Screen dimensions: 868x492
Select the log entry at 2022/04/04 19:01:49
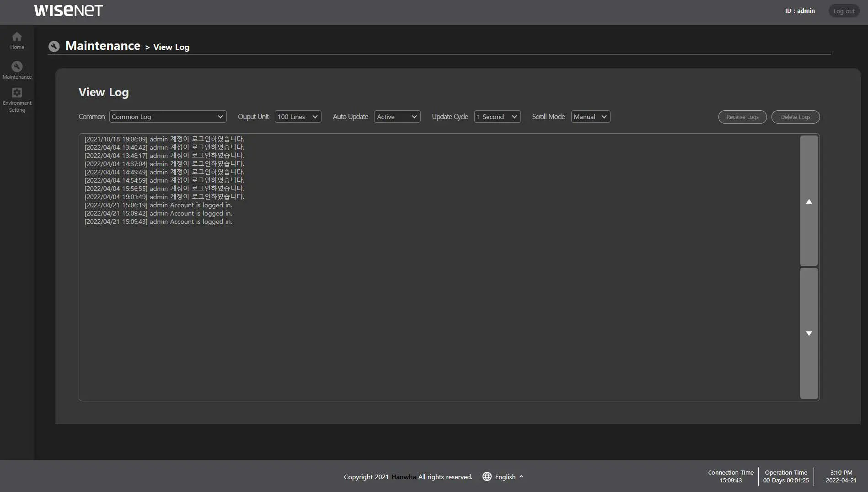coord(165,196)
